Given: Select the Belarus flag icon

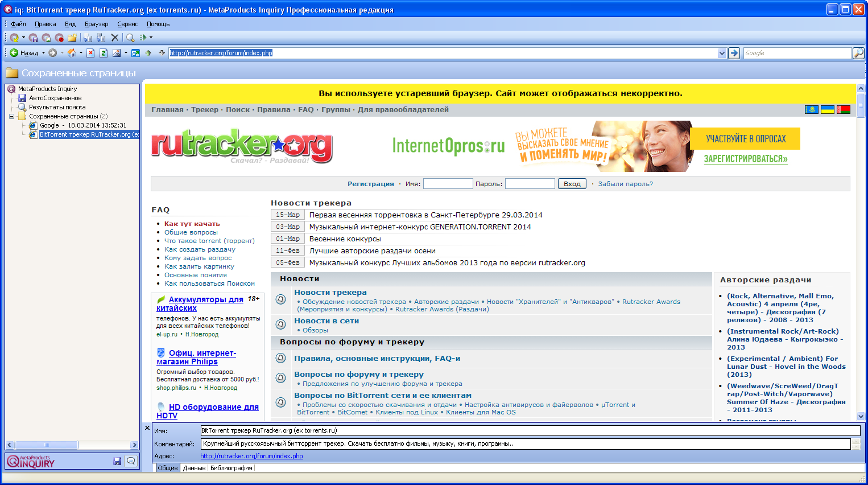Looking at the screenshot, I should coord(844,109).
